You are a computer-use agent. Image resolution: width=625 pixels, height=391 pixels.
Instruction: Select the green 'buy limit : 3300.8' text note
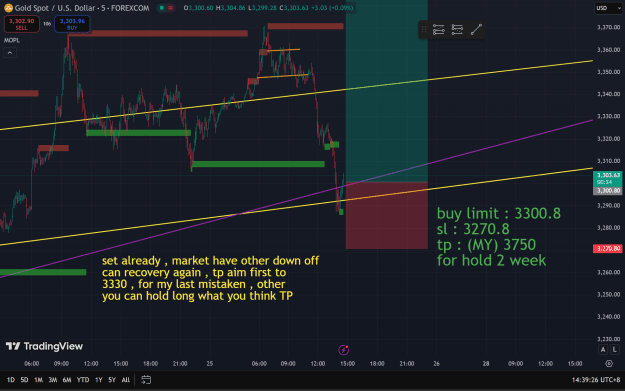pyautogui.click(x=499, y=236)
